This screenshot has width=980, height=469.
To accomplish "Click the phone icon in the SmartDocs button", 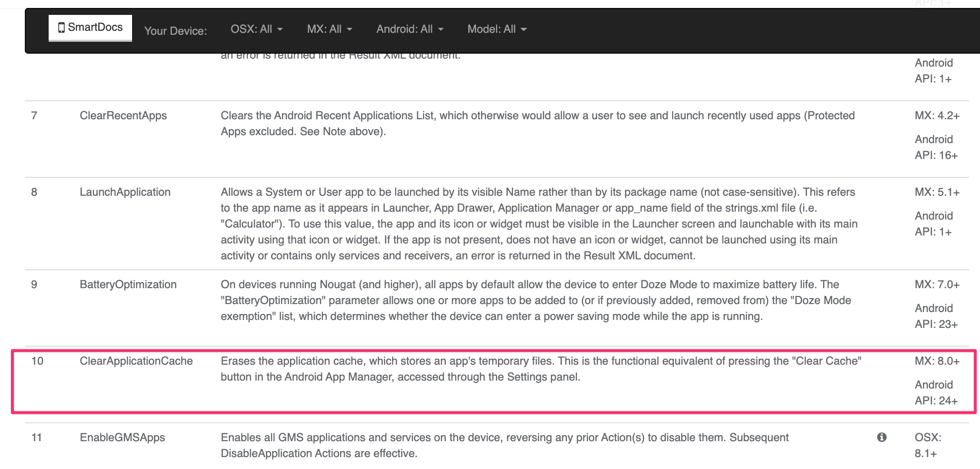I will [62, 27].
